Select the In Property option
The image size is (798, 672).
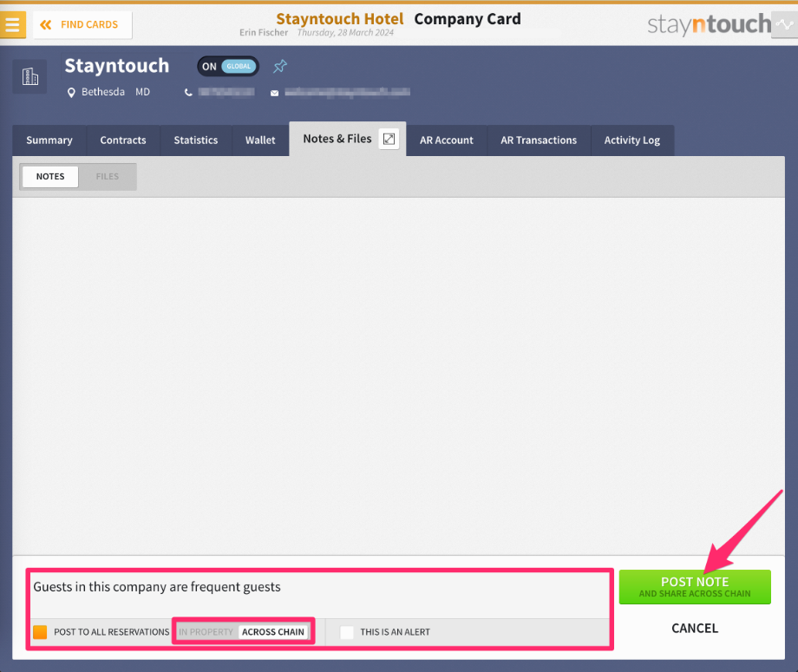pos(206,632)
